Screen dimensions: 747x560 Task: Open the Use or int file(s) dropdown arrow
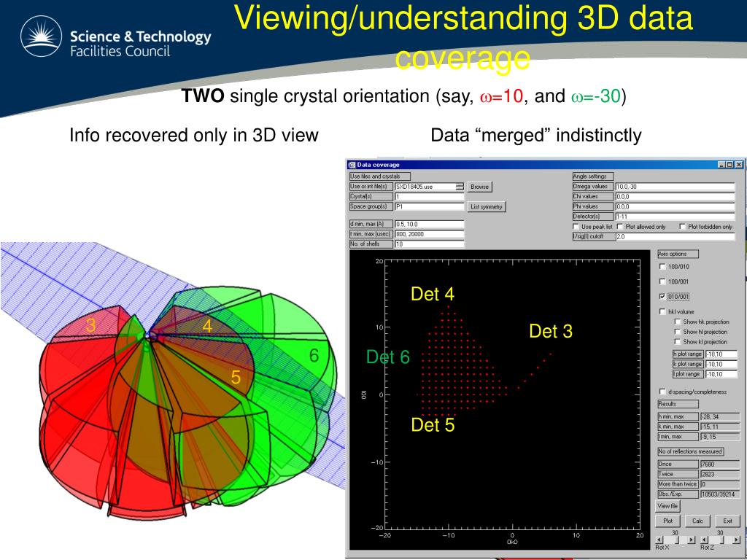point(460,187)
